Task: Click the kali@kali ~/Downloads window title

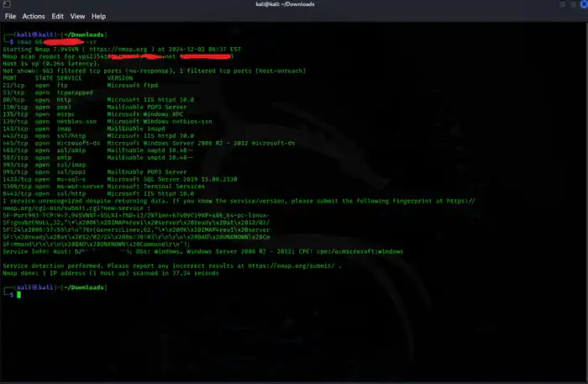Action: (285, 4)
